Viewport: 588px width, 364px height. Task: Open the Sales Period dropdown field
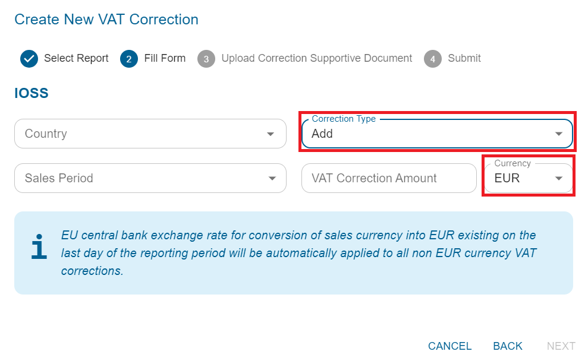143,179
